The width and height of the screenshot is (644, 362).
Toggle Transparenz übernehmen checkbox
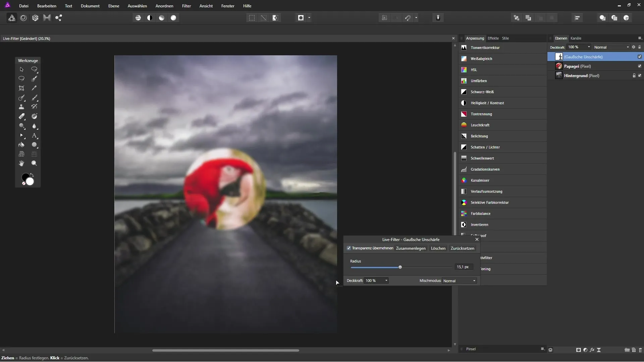point(349,248)
